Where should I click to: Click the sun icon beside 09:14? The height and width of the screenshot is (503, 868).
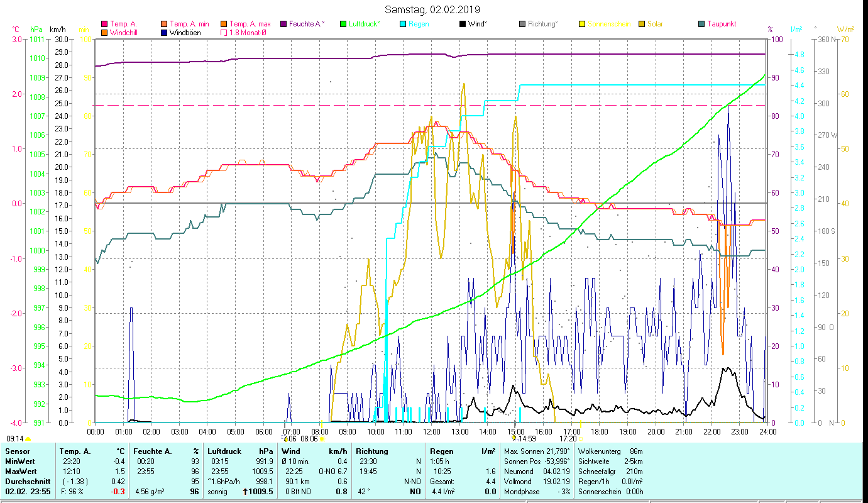[28, 439]
